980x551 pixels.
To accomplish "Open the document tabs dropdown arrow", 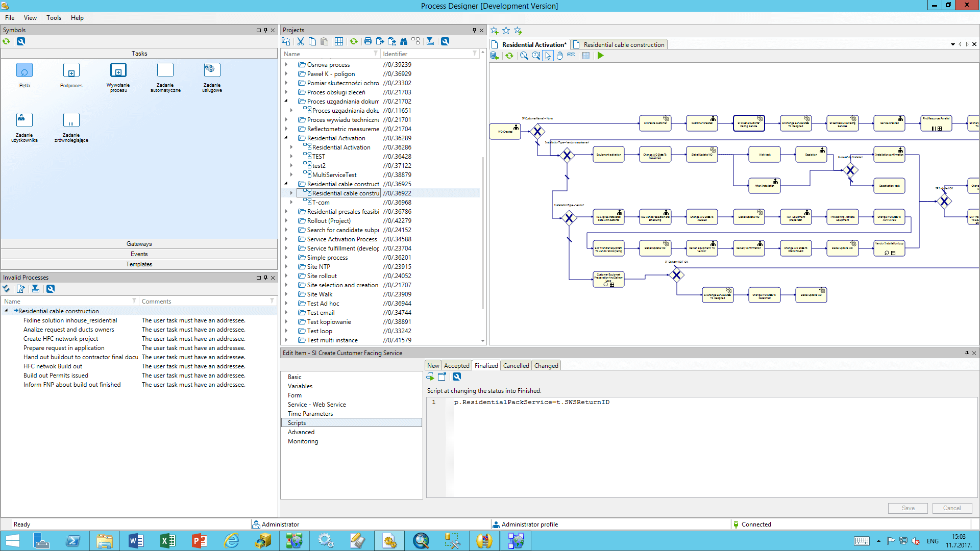I will pyautogui.click(x=953, y=44).
